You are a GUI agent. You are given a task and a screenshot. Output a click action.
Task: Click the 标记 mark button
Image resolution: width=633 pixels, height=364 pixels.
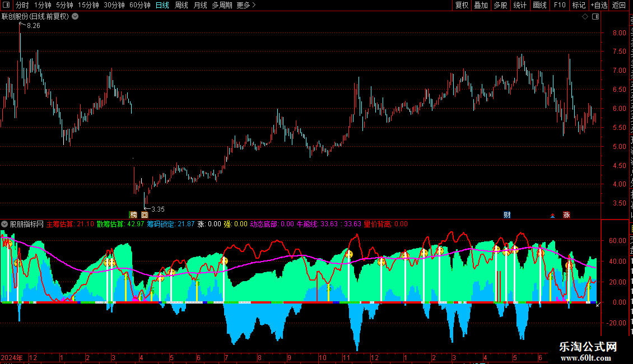[x=579, y=5]
